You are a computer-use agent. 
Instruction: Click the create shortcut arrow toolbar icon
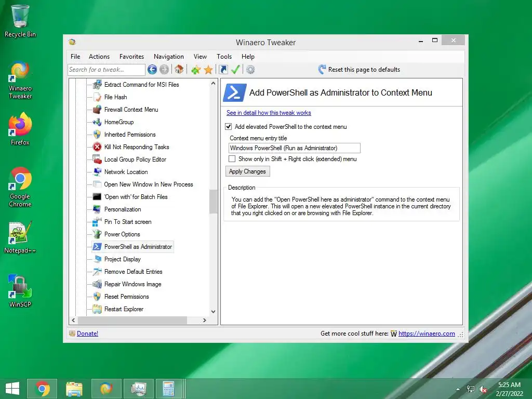pos(223,70)
